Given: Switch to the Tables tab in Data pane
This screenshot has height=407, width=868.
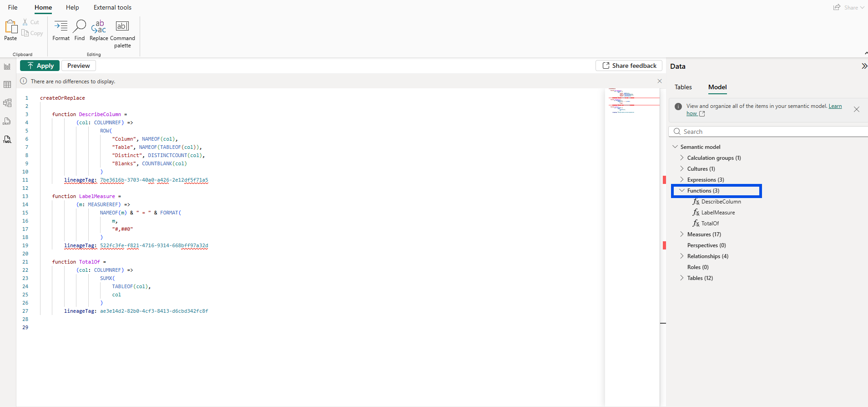Looking at the screenshot, I should [683, 87].
